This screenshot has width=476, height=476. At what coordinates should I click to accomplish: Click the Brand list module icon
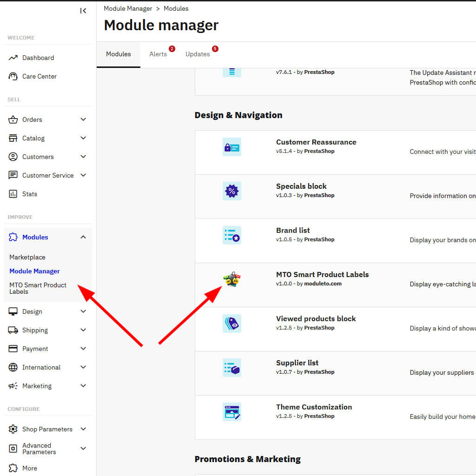[x=231, y=235]
